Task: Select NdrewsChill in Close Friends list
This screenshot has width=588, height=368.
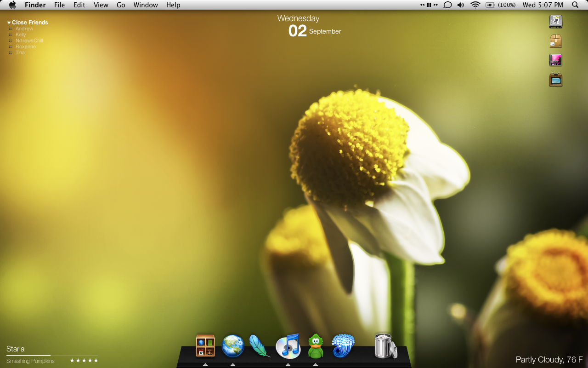Action: point(29,40)
